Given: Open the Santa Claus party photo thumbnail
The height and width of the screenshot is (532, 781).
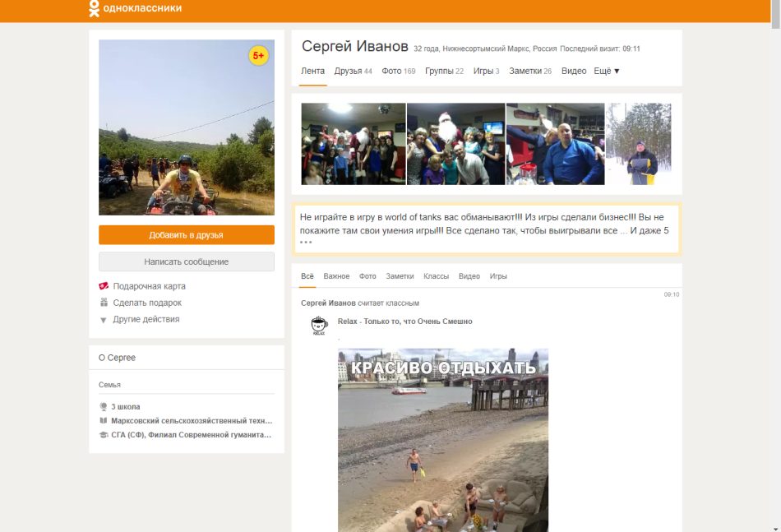Looking at the screenshot, I should click(x=455, y=144).
